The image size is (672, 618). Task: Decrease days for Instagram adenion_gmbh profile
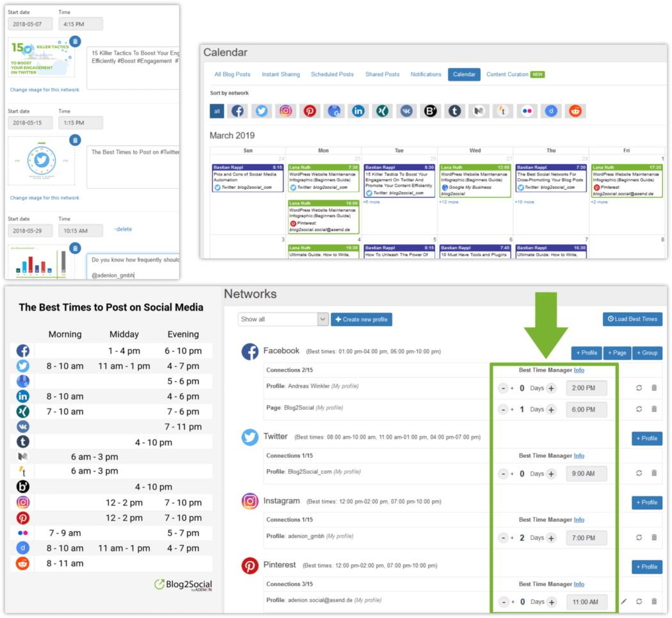[503, 538]
